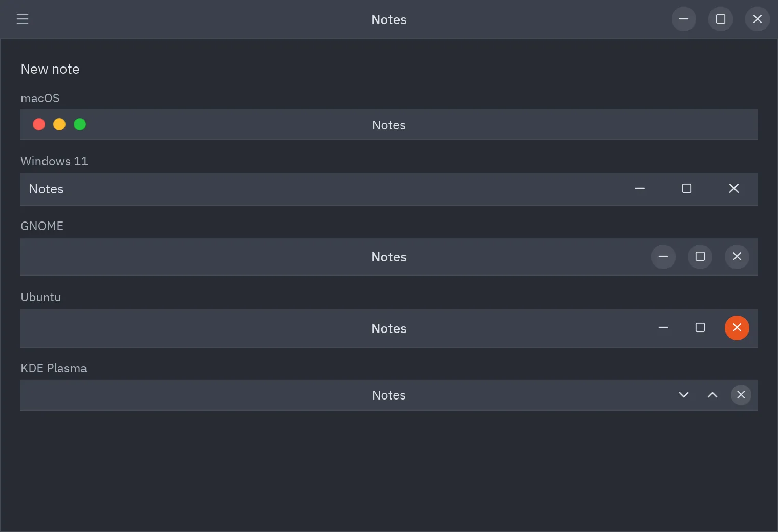
Task: Click the Notes title in GNOME bar
Action: [x=389, y=257]
